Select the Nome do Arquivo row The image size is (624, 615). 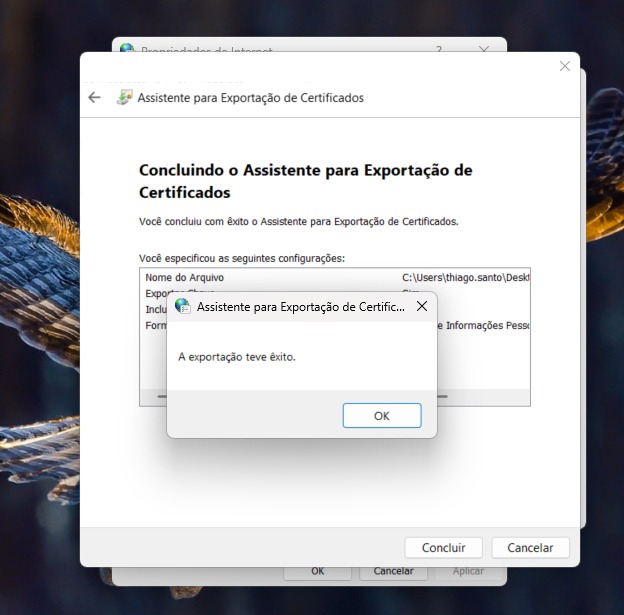185,277
